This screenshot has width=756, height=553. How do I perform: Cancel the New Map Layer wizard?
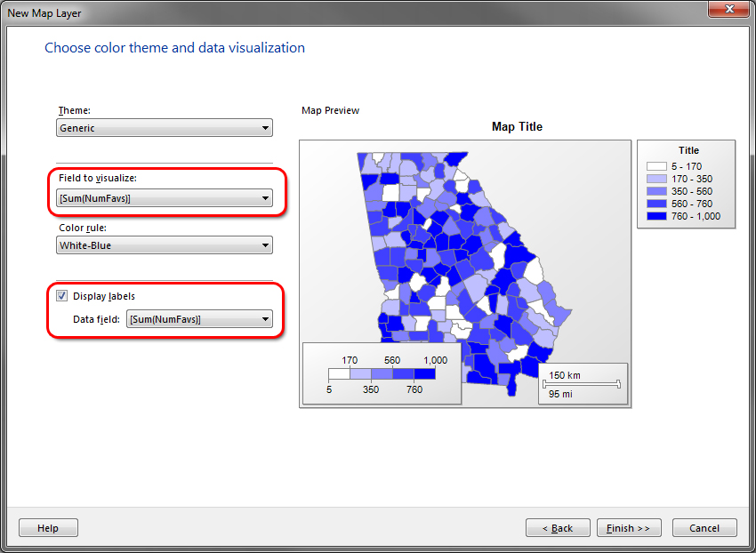[704, 528]
